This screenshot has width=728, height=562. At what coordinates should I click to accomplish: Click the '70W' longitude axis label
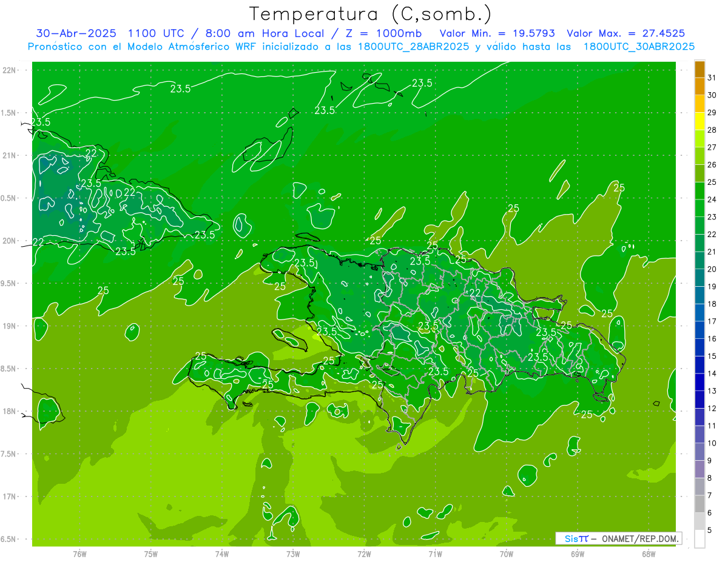pos(507,554)
